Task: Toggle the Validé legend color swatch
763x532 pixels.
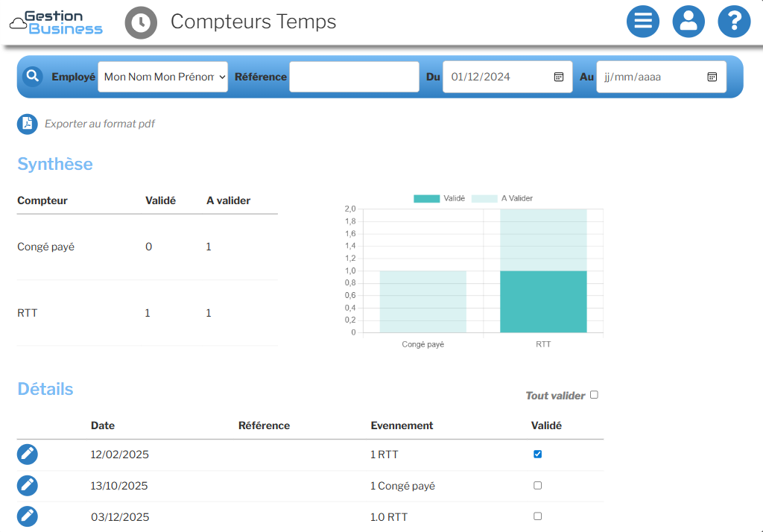Action: point(426,198)
